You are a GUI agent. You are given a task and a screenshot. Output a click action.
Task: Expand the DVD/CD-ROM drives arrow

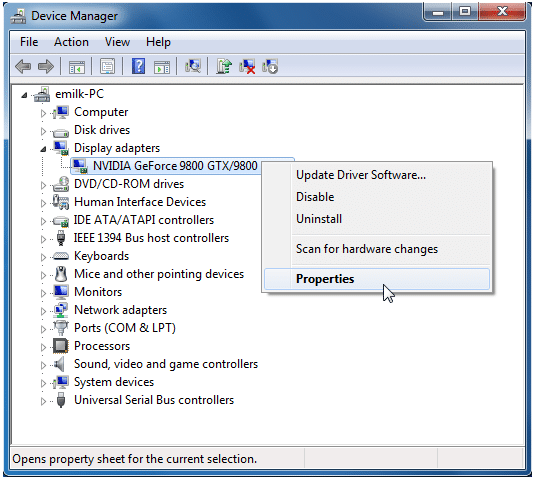click(x=43, y=185)
